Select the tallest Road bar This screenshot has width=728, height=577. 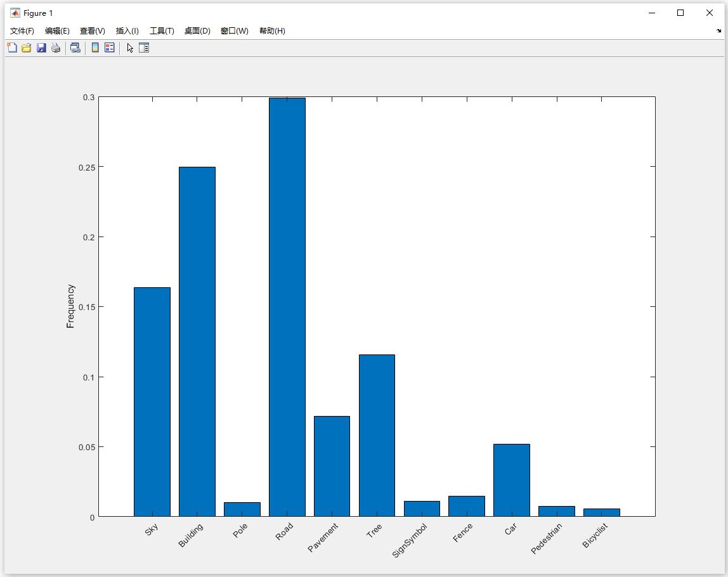pos(287,307)
